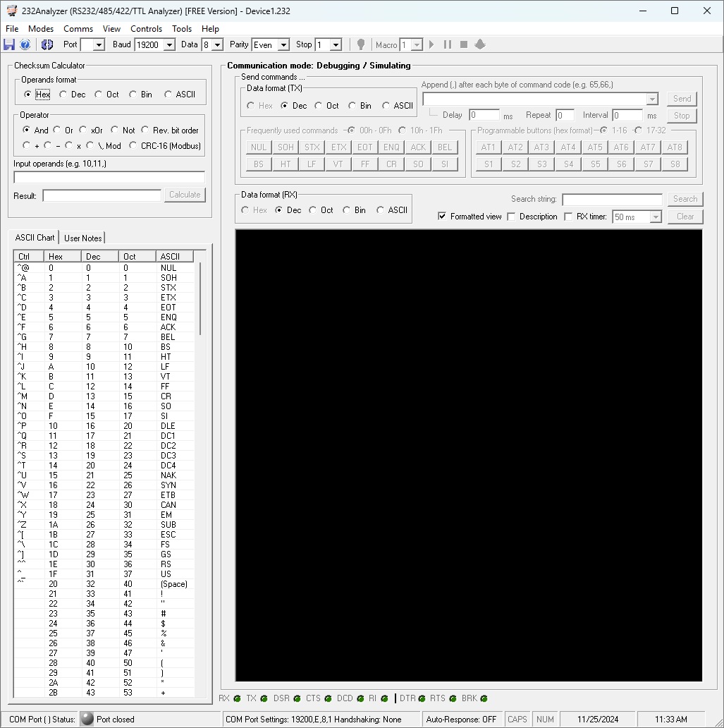The width and height of the screenshot is (724, 728).
Task: Click the light bulb icon in the toolbar
Action: tap(361, 44)
